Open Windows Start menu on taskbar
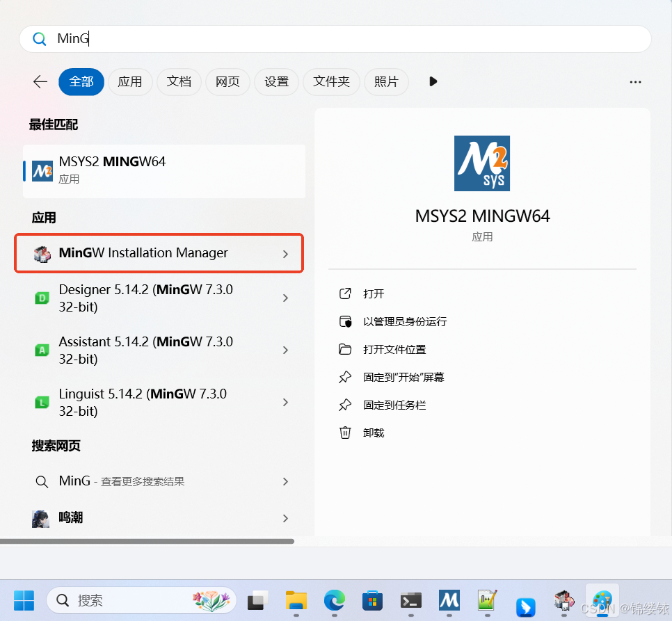 pos(24,600)
